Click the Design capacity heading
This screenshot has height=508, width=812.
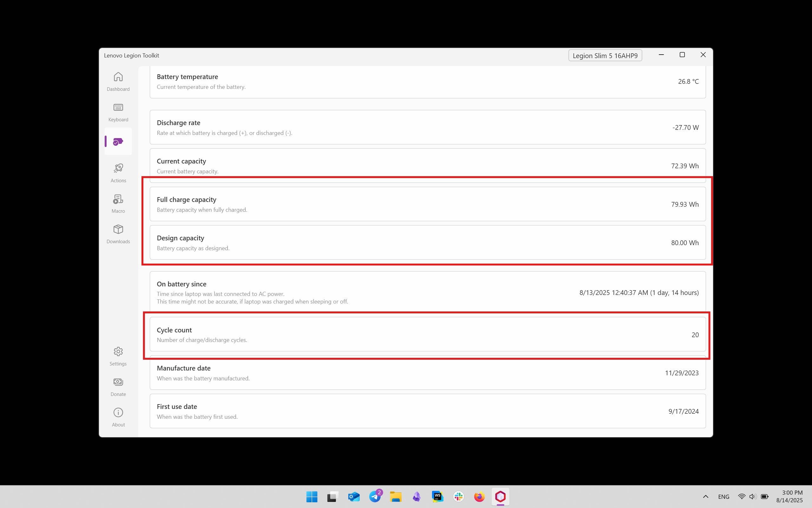coord(180,238)
